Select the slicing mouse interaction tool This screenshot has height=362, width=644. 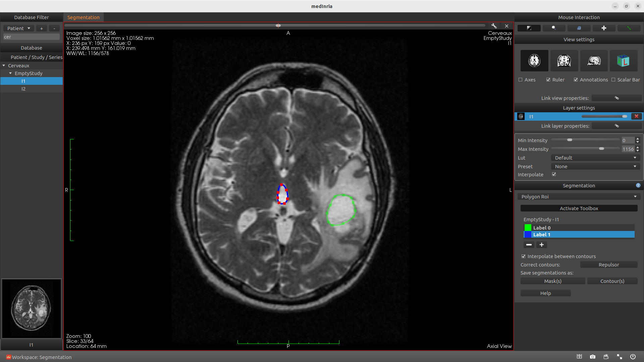tap(579, 28)
